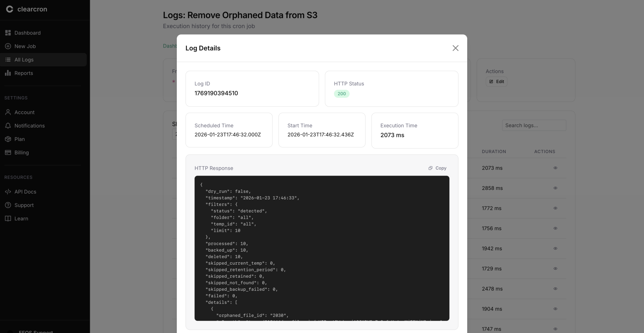Screen dimensions: 644x333
Task: Open the Reports chart icon
Action: (8, 73)
